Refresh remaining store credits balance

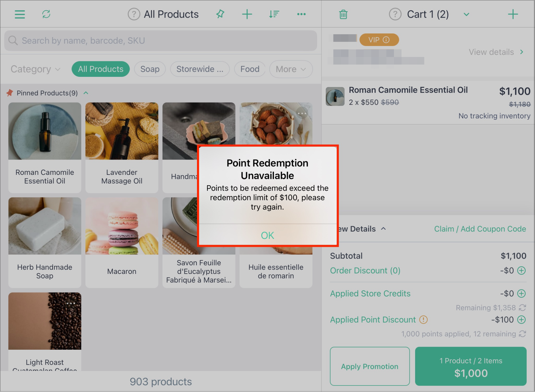coord(522,308)
